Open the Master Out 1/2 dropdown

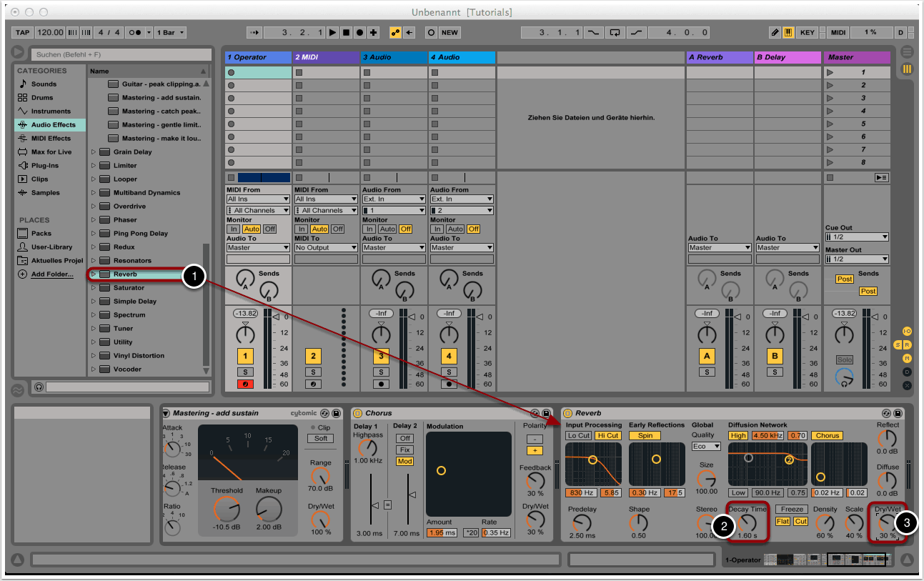click(x=856, y=259)
